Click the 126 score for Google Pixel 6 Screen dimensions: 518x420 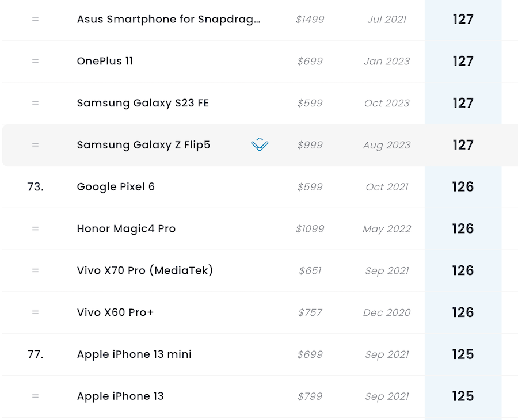point(463,187)
